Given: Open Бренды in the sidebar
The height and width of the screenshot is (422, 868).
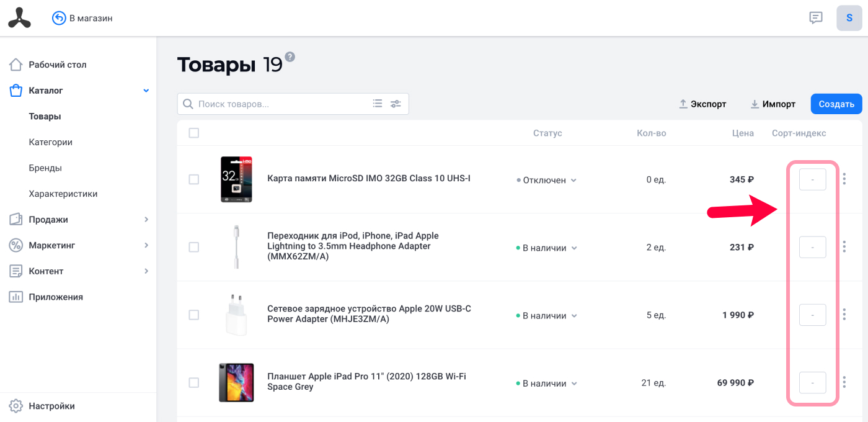Looking at the screenshot, I should [45, 168].
